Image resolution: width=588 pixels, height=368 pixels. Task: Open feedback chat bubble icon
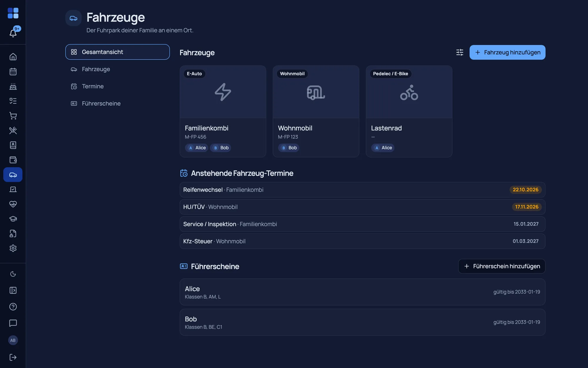(13, 323)
